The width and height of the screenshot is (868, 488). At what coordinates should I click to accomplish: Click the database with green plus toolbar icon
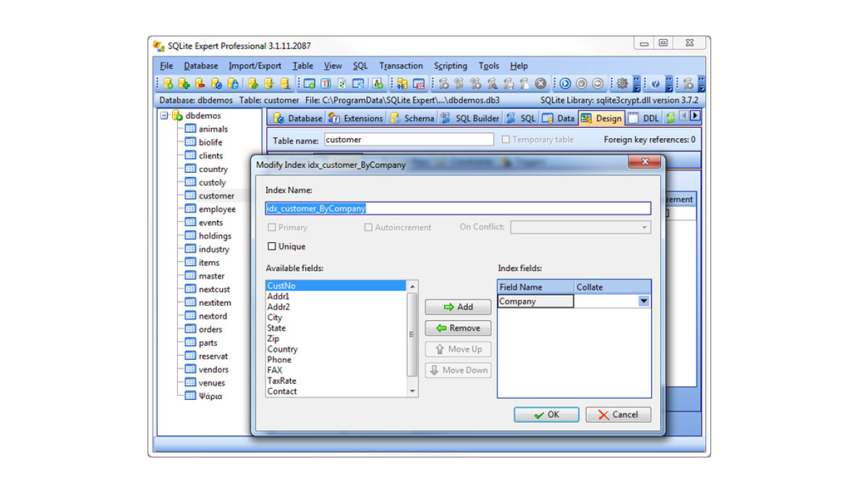point(184,83)
